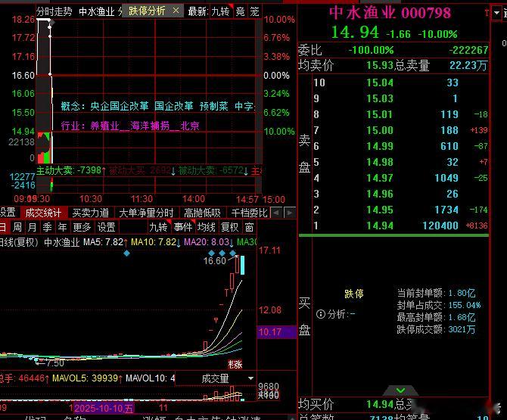Switch to the 买卖力道 tab
507x420 pixels.
[91, 213]
